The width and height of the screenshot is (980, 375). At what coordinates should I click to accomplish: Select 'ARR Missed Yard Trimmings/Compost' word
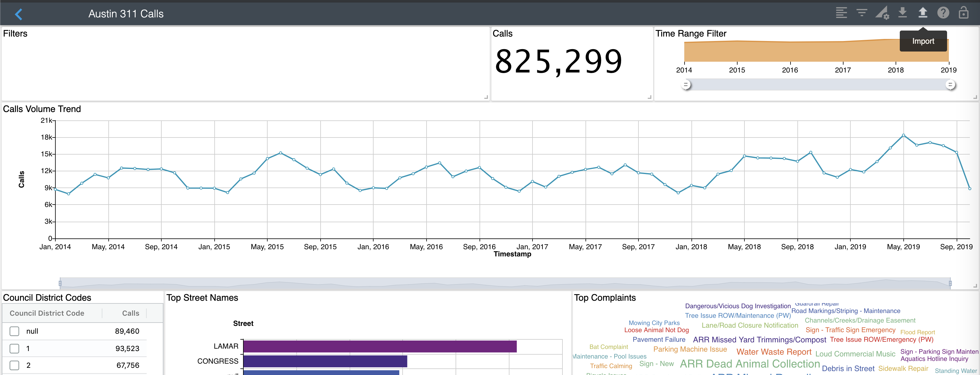tap(759, 340)
